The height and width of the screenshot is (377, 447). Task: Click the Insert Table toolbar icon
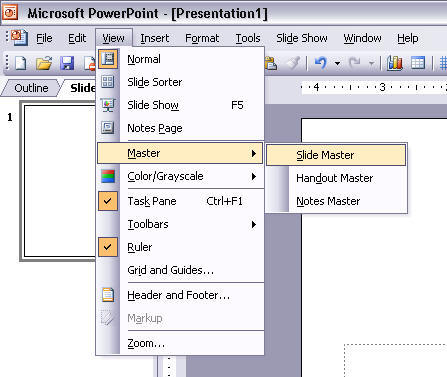pyautogui.click(x=418, y=63)
